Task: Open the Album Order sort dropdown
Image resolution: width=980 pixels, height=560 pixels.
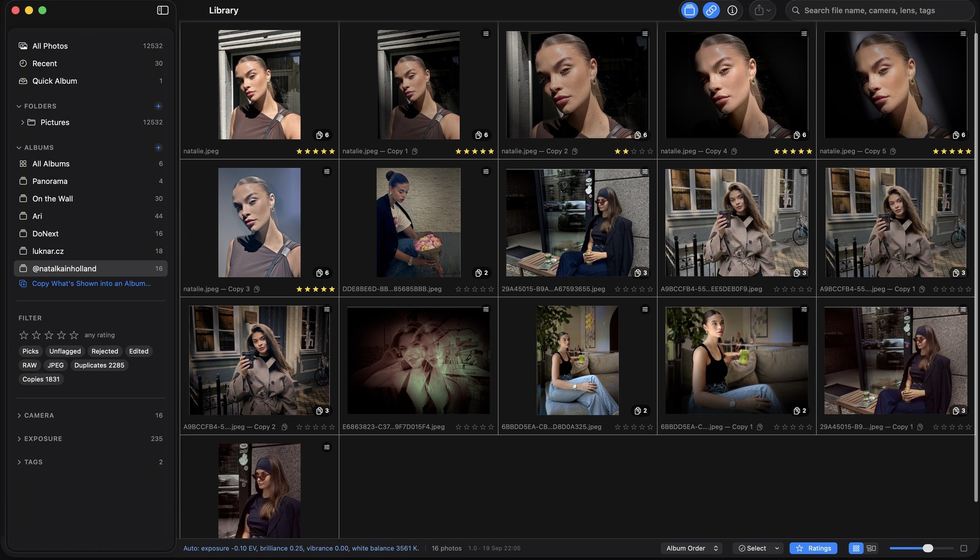Action: coord(692,548)
